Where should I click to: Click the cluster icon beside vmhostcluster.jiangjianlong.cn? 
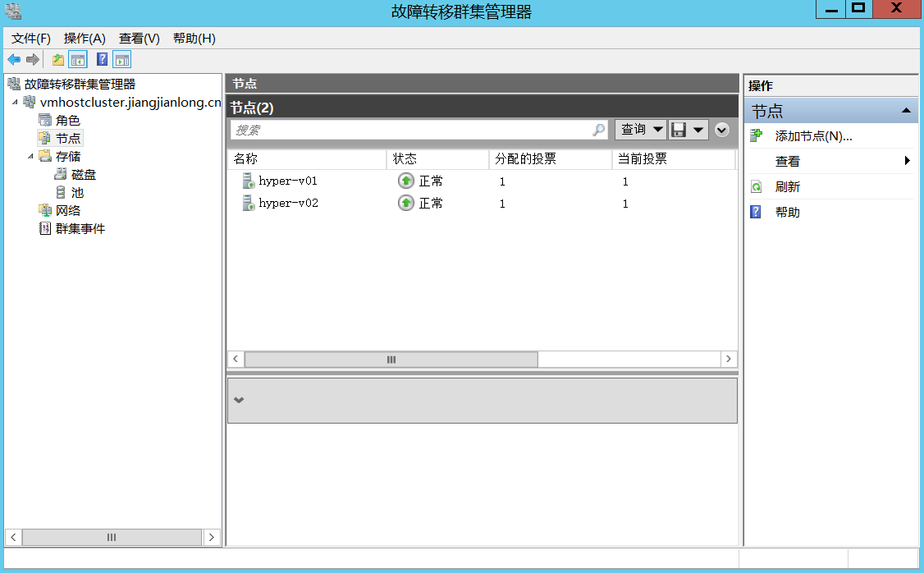[x=29, y=102]
